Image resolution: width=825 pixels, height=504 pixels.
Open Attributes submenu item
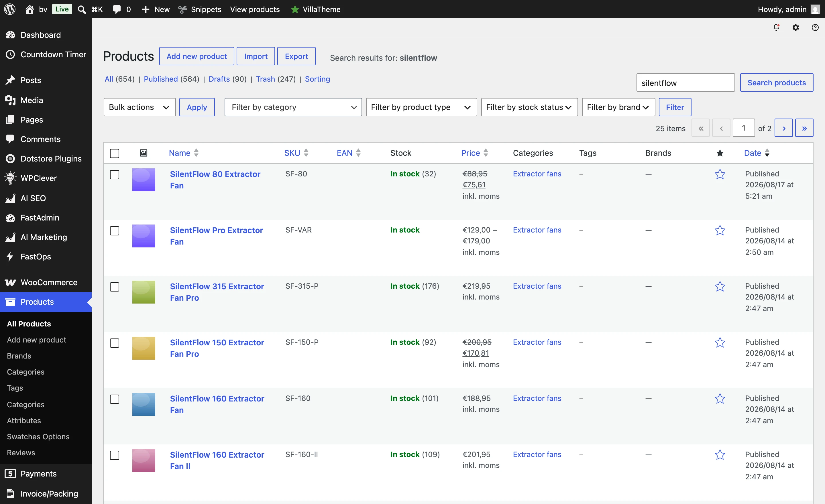(24, 421)
